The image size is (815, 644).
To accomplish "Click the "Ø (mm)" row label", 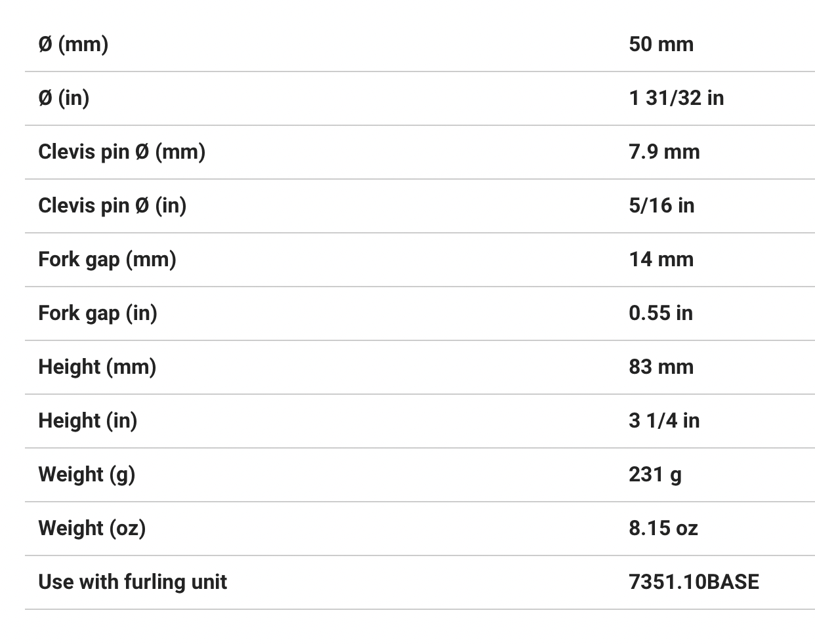I will click(73, 45).
